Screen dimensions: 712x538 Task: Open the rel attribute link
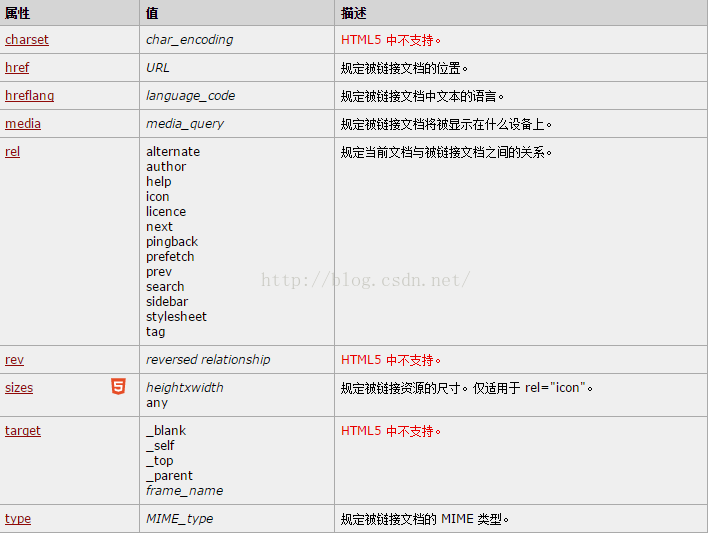[x=12, y=152]
